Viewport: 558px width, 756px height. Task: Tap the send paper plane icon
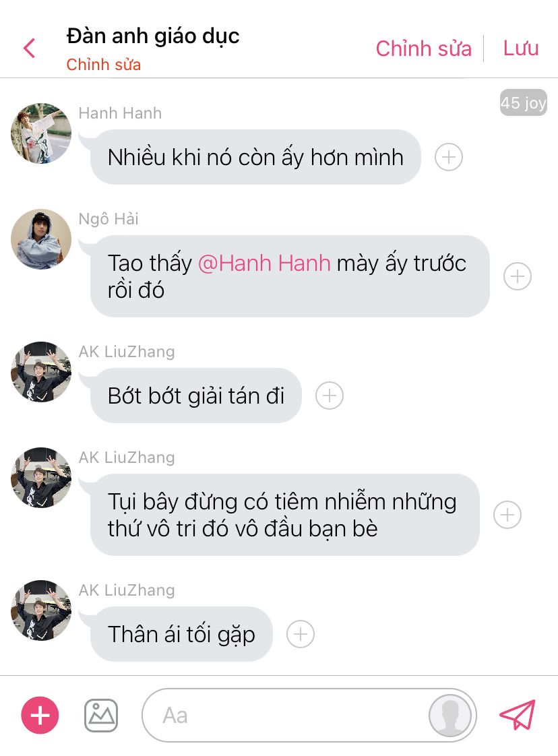[x=518, y=714]
